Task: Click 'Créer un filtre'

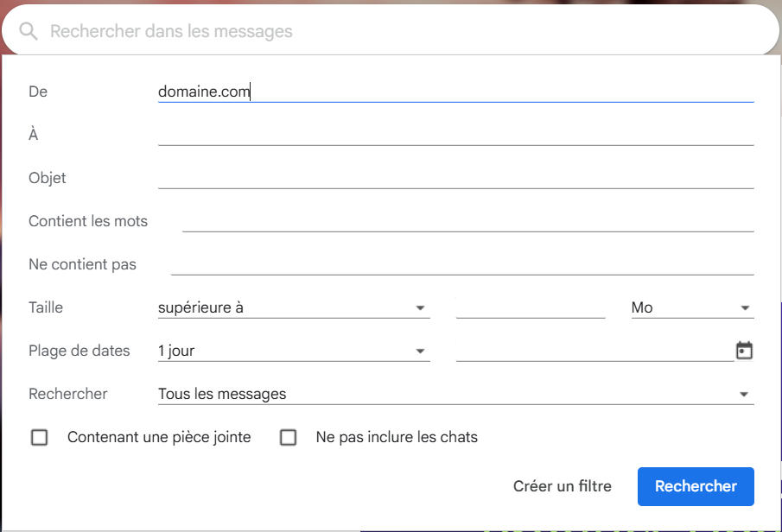Action: tap(563, 486)
